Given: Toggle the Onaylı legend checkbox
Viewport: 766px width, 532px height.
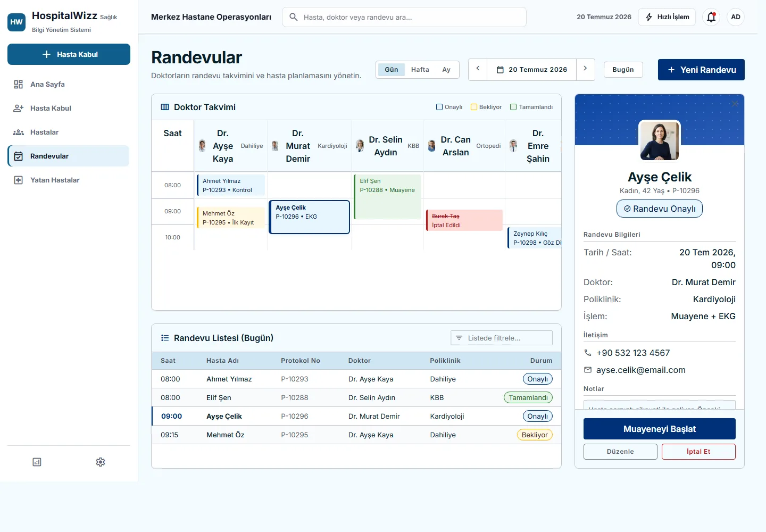Looking at the screenshot, I should coord(439,107).
